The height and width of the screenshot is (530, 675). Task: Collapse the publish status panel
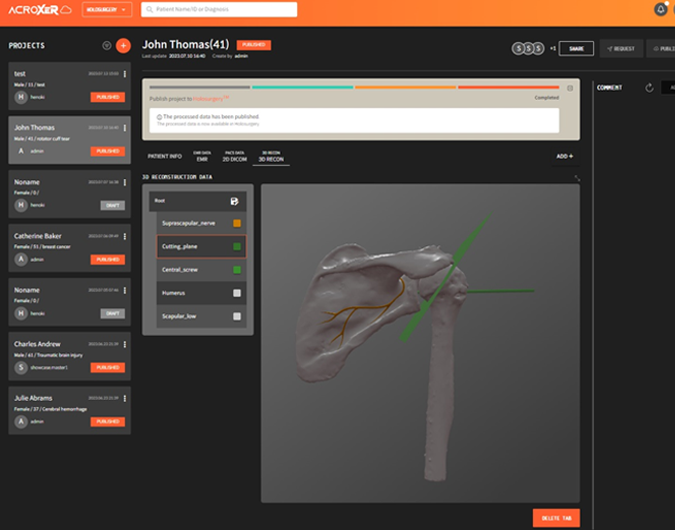[x=570, y=88]
